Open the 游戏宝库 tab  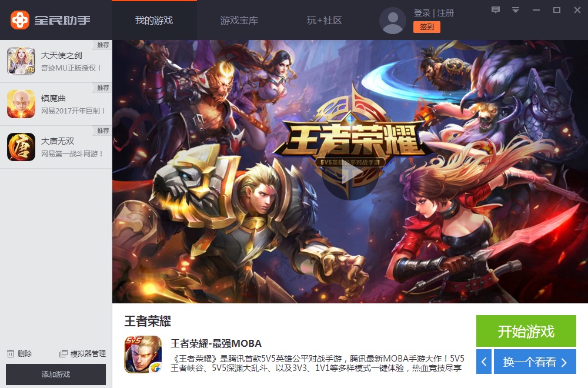[239, 20]
